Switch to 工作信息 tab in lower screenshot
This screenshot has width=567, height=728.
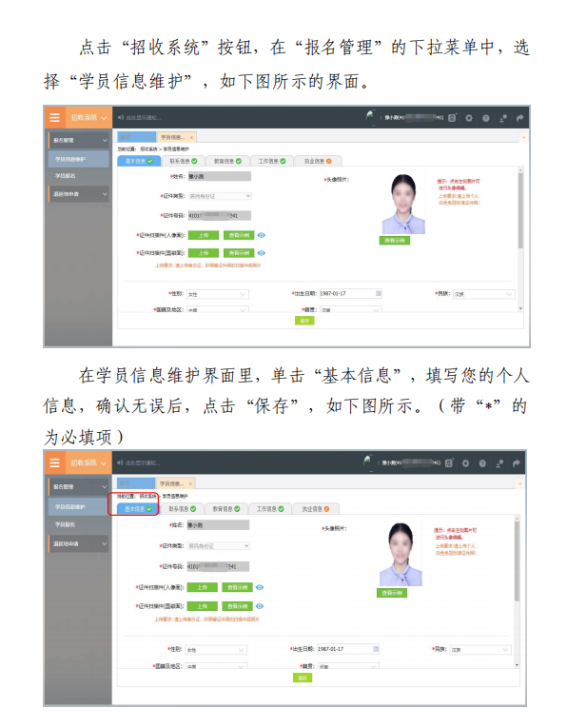tap(270, 509)
